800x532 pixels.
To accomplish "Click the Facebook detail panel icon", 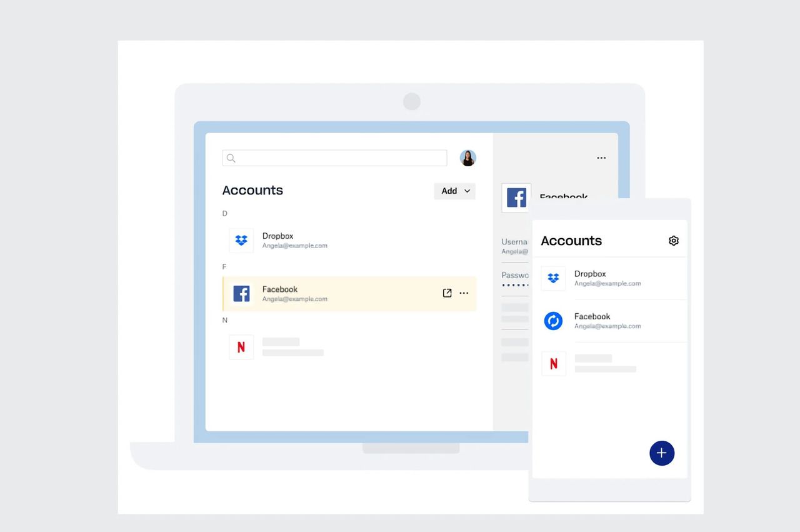I will tap(516, 198).
